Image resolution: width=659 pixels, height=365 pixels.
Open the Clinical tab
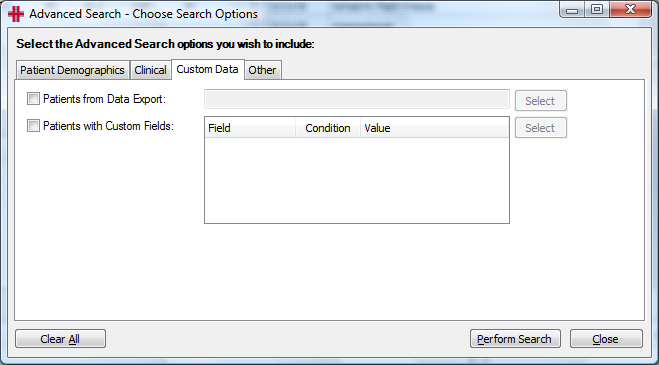[x=150, y=70]
